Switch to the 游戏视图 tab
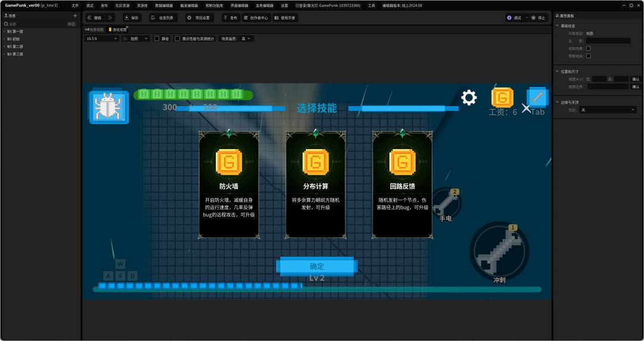Viewport: 644px width, 341px height. click(117, 30)
